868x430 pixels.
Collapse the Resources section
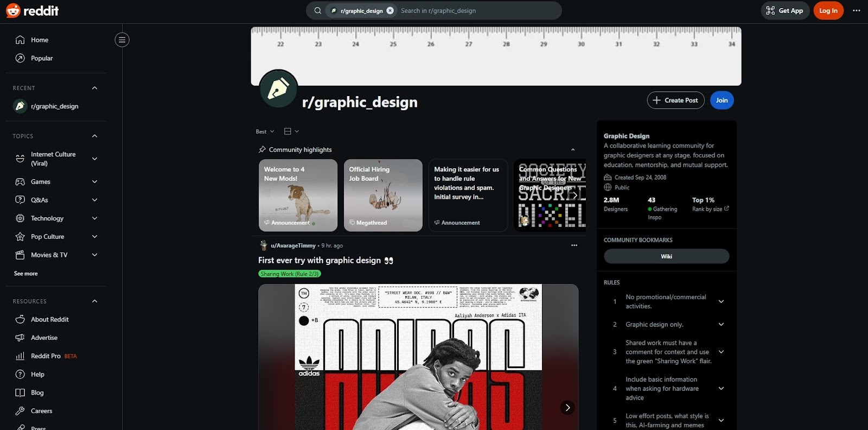click(95, 301)
